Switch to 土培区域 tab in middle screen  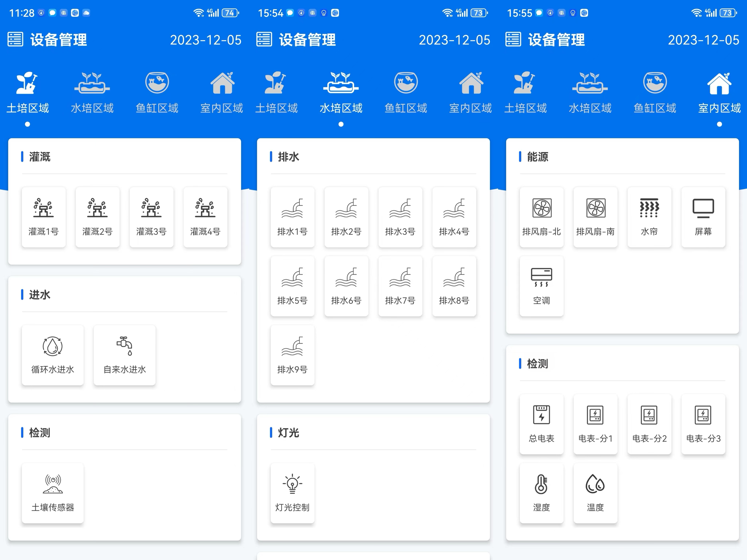pyautogui.click(x=277, y=93)
